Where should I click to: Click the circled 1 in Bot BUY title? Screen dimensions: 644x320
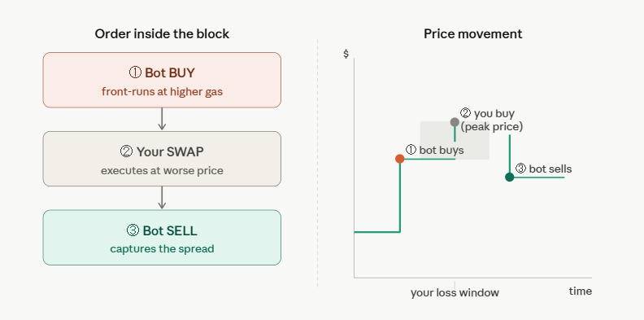tap(135, 72)
